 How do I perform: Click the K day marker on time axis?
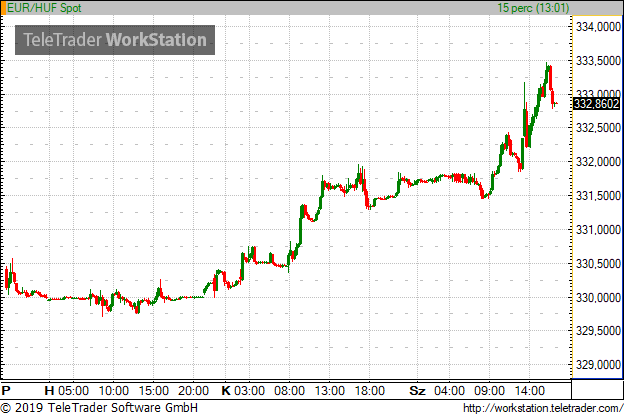click(226, 391)
